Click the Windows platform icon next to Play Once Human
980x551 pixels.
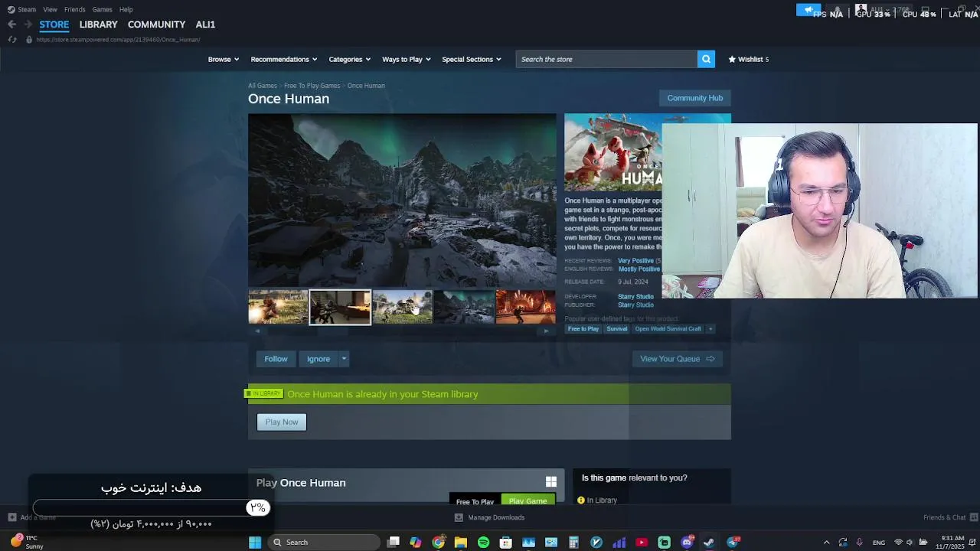(x=550, y=481)
